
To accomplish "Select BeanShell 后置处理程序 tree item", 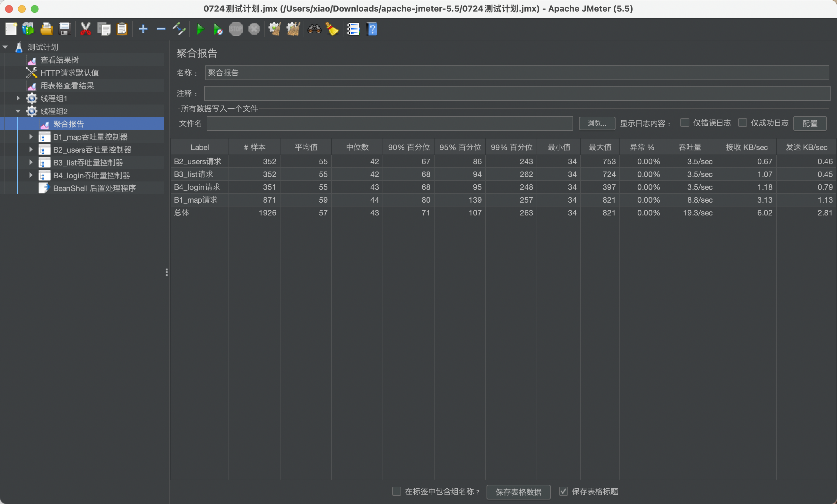I will pyautogui.click(x=94, y=189).
